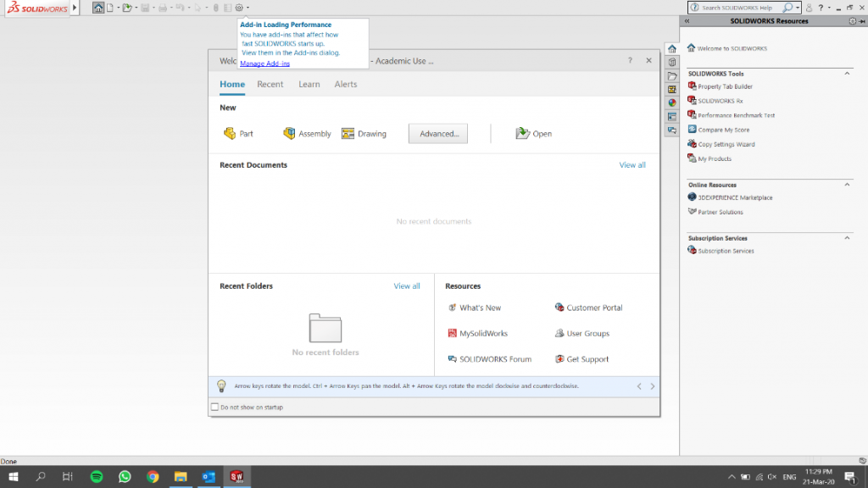868x488 pixels.
Task: Open File Explorer tab in task pane
Action: 672,75
